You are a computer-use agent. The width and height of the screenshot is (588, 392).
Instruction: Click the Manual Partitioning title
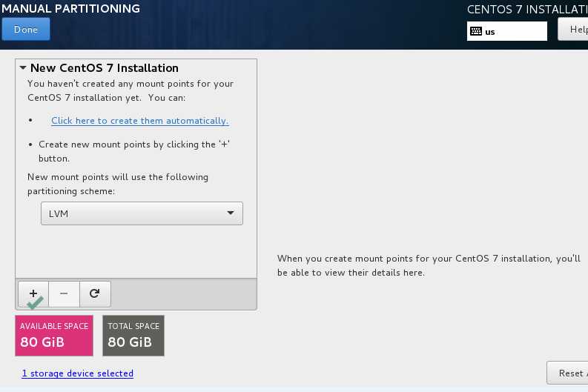click(71, 8)
